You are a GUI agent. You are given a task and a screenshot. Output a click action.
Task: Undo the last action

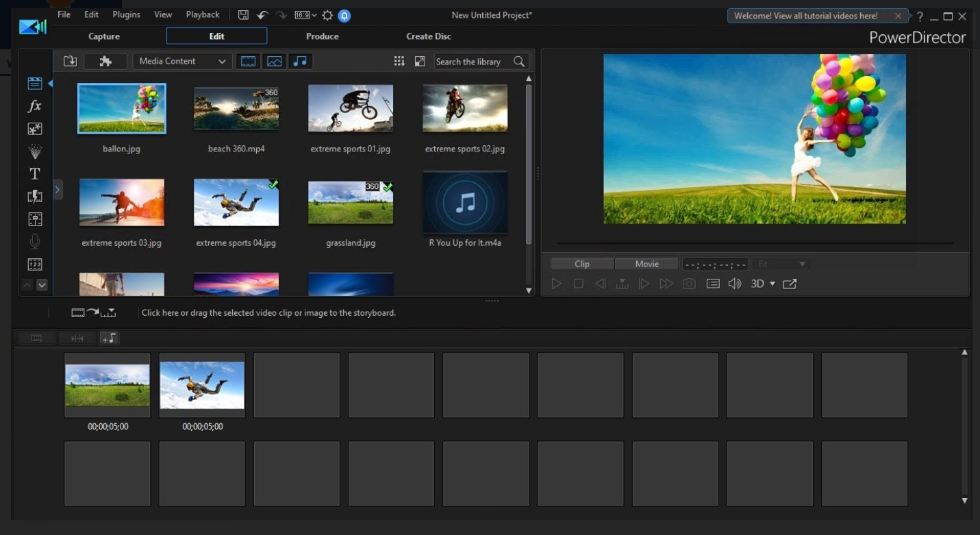click(x=262, y=14)
